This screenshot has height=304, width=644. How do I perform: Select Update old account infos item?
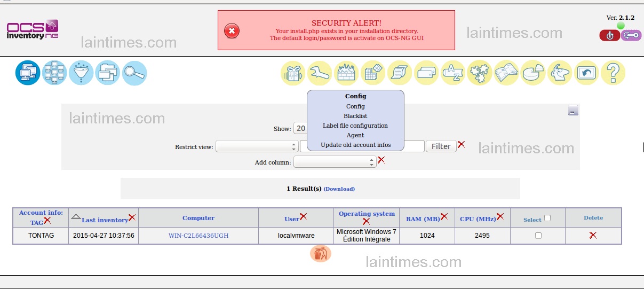(355, 145)
